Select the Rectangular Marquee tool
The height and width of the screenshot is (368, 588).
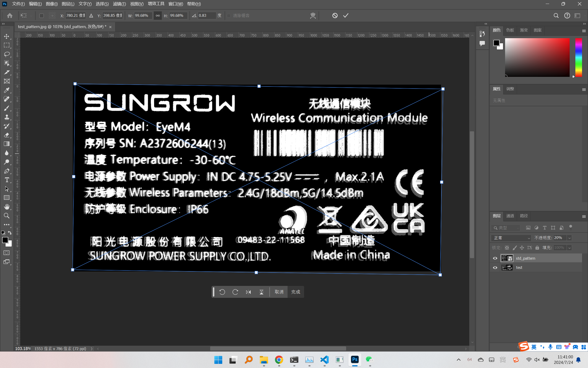(7, 45)
